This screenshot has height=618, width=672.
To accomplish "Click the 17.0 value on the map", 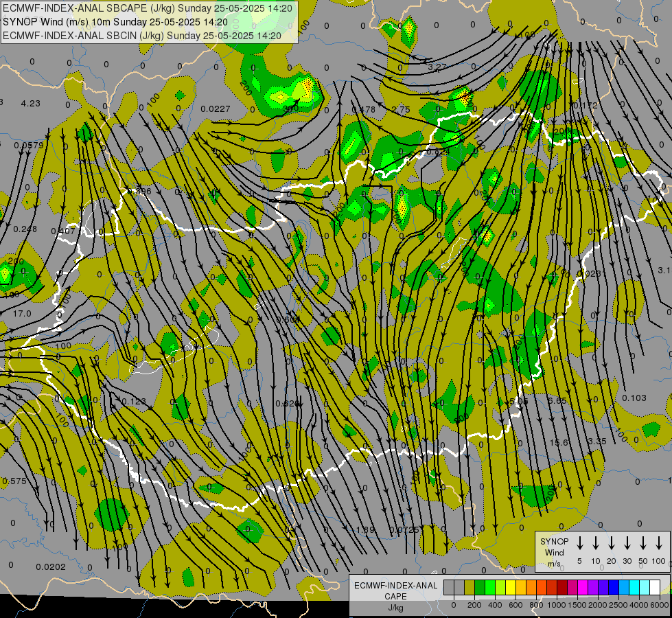I will 22,314.
